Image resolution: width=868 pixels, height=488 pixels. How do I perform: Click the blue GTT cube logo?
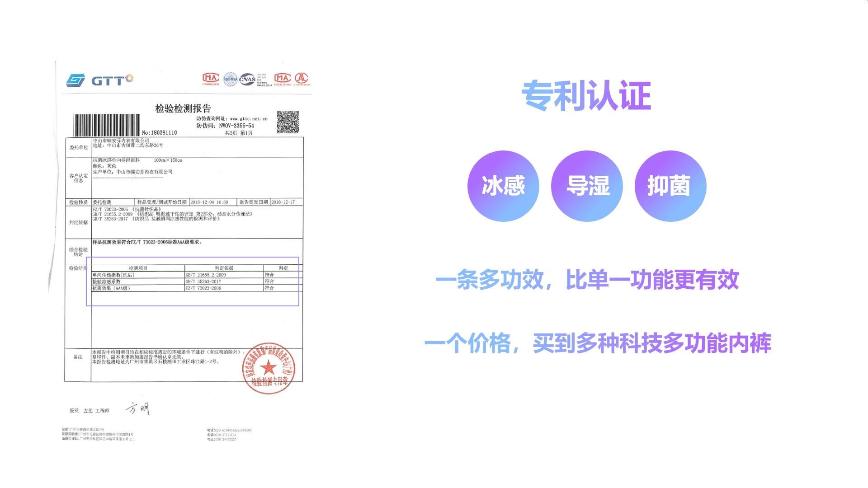click(x=75, y=80)
